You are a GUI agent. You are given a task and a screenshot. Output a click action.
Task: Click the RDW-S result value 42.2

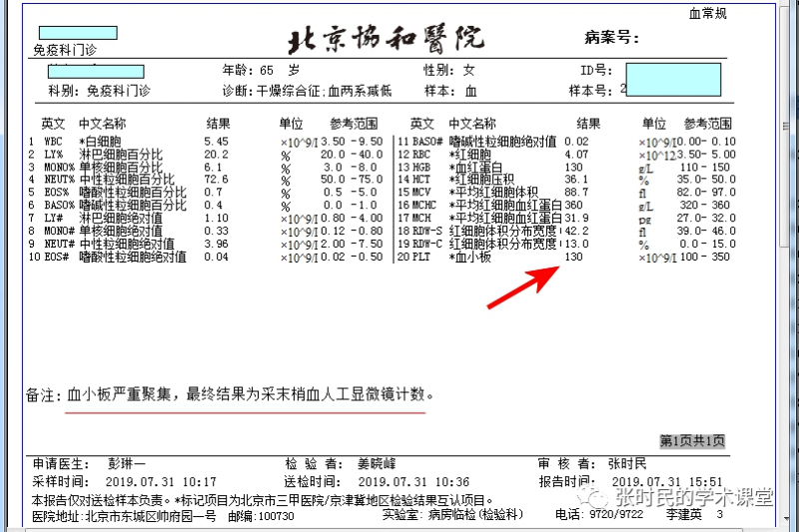coord(577,231)
